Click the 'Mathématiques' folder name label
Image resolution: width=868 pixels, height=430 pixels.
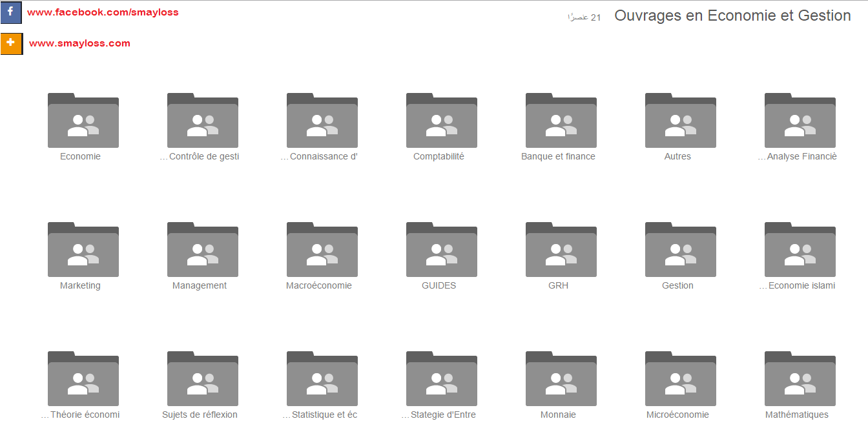click(x=797, y=415)
